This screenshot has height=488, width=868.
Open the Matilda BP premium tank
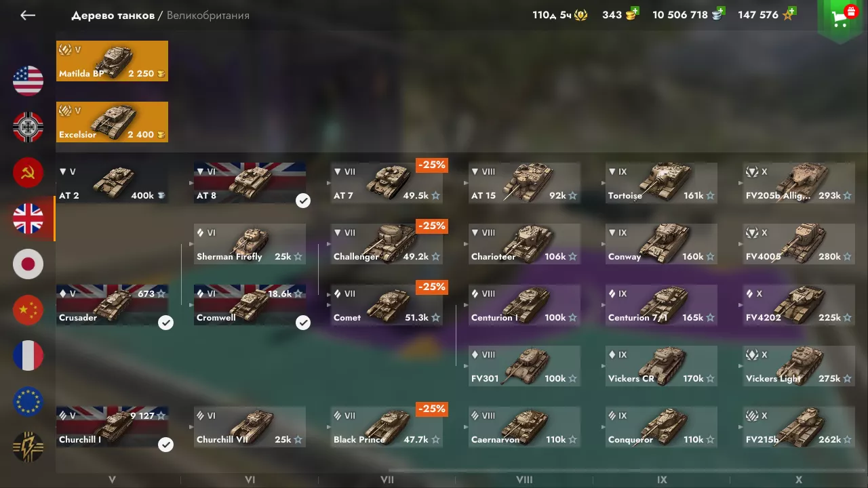click(x=112, y=61)
